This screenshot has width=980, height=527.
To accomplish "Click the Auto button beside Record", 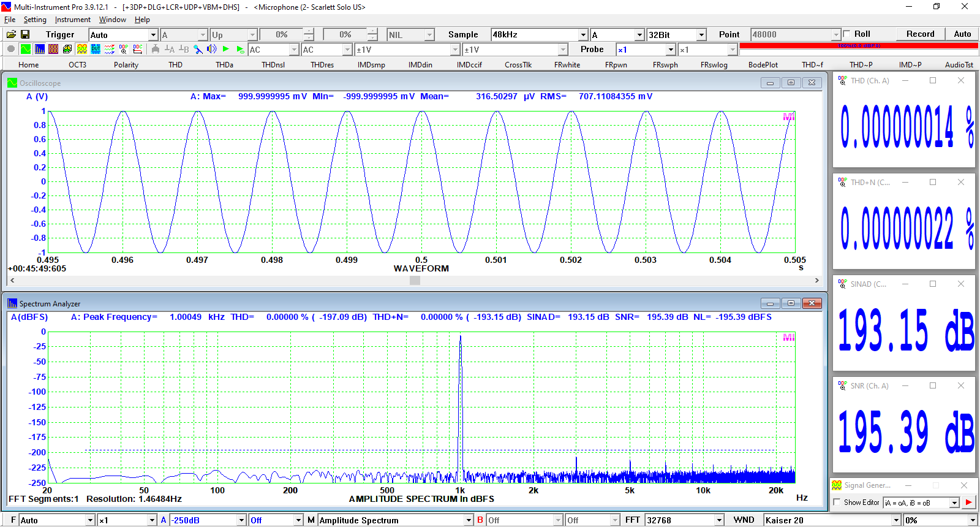I will [x=962, y=34].
